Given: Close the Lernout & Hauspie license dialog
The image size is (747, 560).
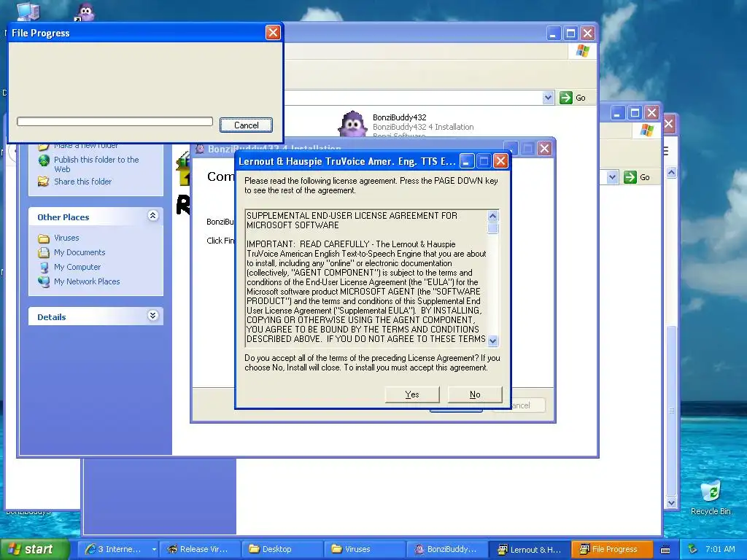Looking at the screenshot, I should point(500,161).
